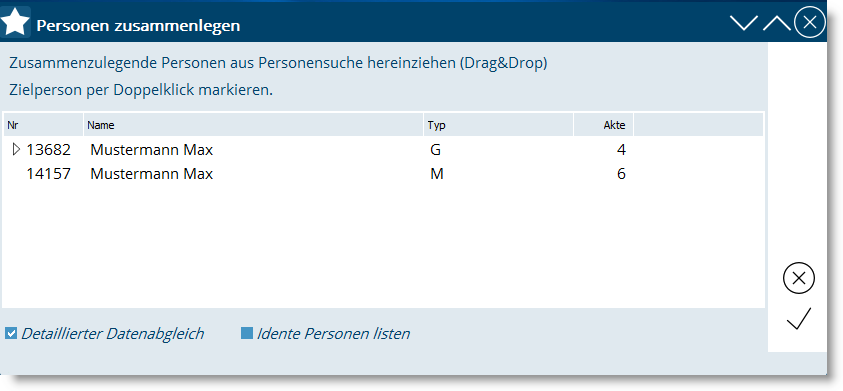Sort by the Akte column header

coord(604,125)
